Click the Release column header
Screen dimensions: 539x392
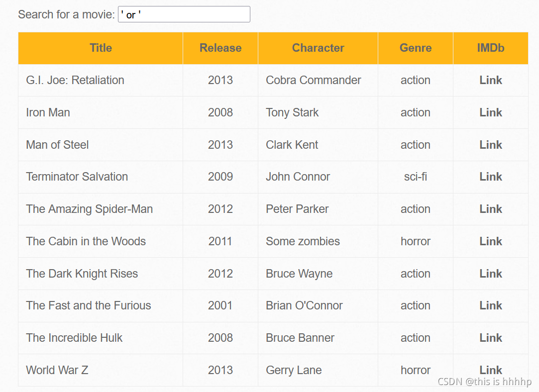220,48
